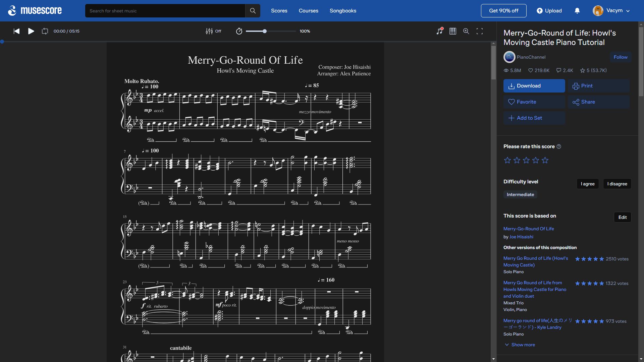Print the score
644x362 pixels.
tap(599, 86)
